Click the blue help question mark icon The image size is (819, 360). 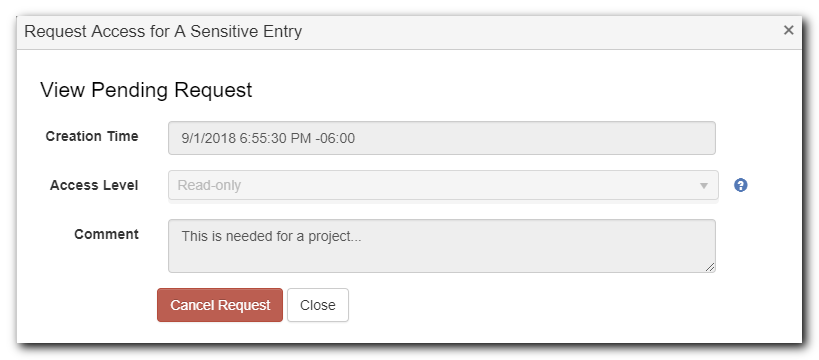point(740,185)
